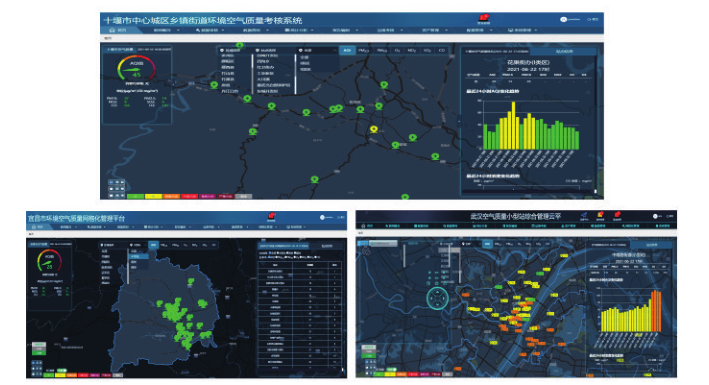Click the right-hand tab button of Shiyan side panel
709x385 pixels.
tap(564, 51)
